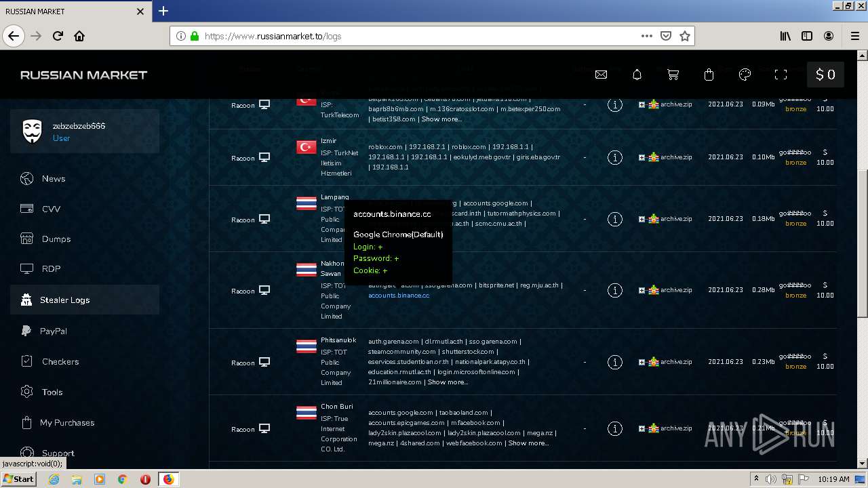Go to the Firefox home page
The image size is (868, 488).
point(79,36)
